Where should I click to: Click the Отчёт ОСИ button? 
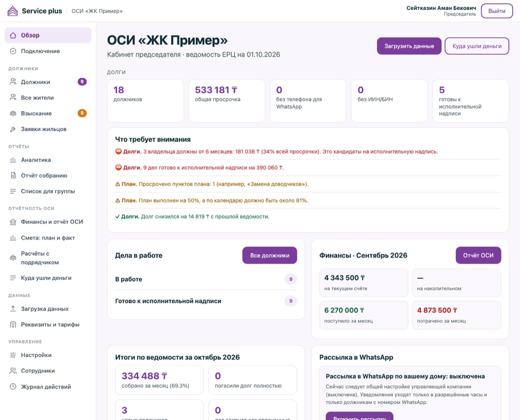478,255
